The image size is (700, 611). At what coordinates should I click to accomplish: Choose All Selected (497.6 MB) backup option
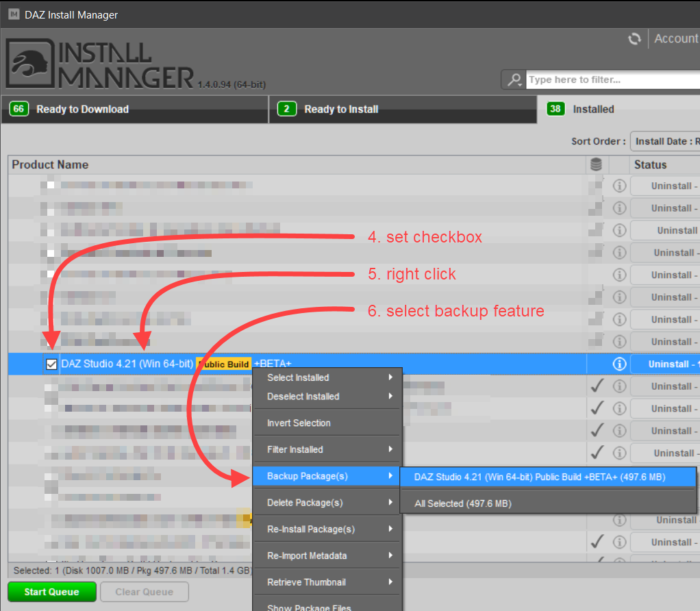pyautogui.click(x=549, y=503)
